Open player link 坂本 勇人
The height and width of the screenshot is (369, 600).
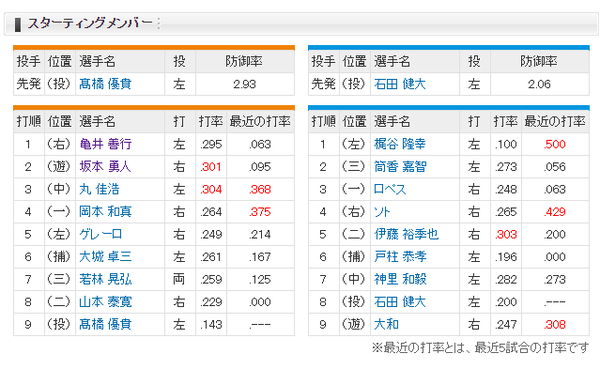105,167
